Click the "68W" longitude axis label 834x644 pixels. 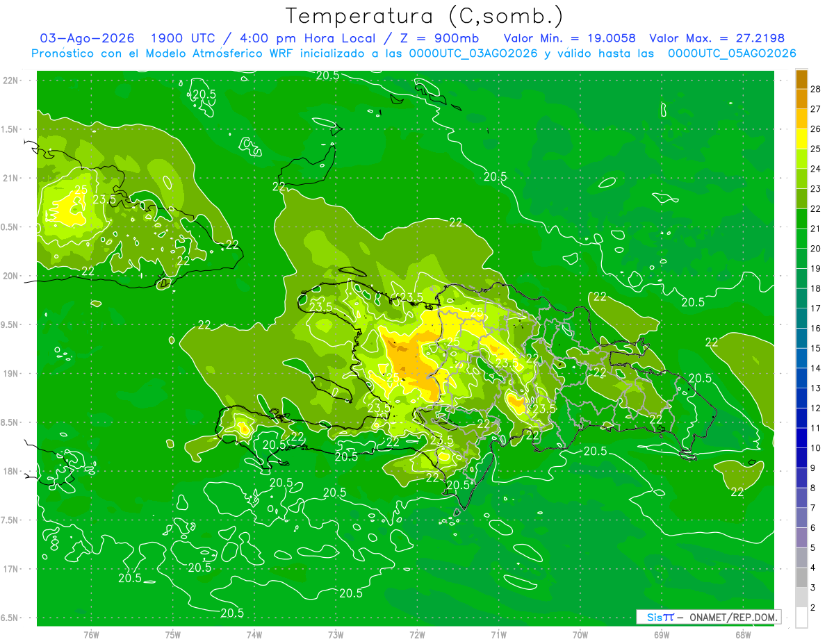743,635
